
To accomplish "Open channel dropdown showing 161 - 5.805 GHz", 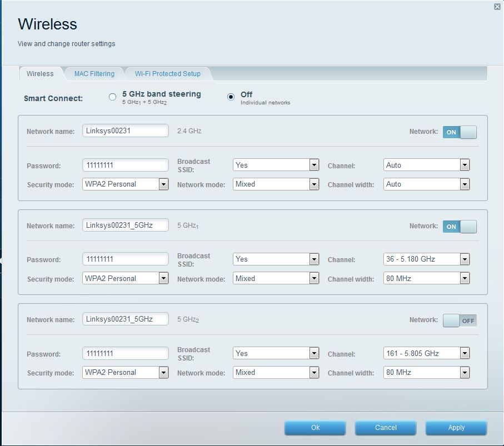I will click(x=427, y=353).
